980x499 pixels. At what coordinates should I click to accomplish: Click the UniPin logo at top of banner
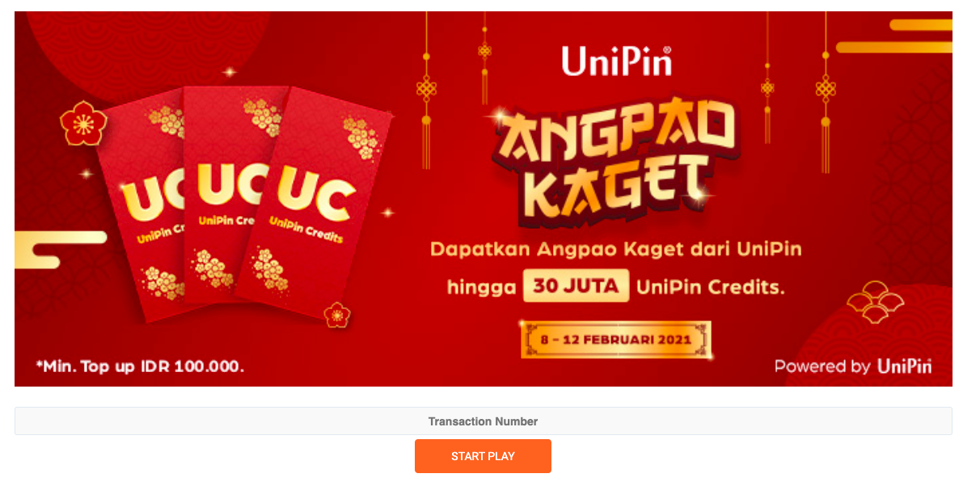(617, 61)
